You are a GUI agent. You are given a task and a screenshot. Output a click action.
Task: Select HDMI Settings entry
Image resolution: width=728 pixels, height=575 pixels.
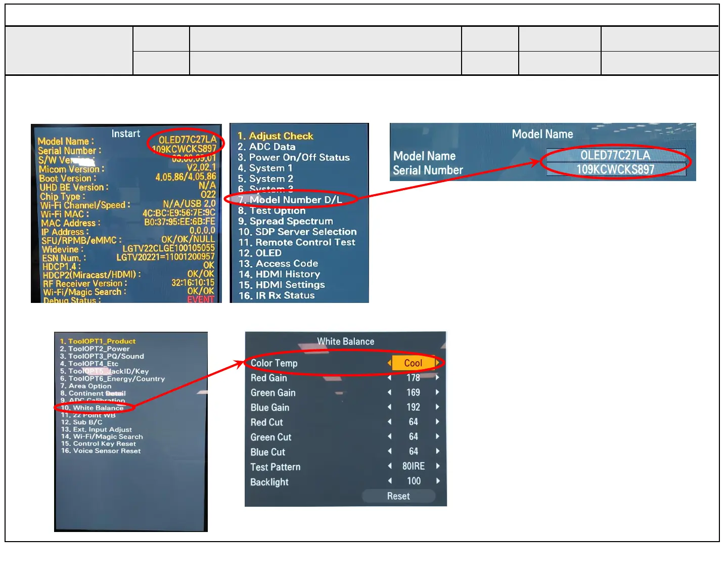click(x=282, y=285)
